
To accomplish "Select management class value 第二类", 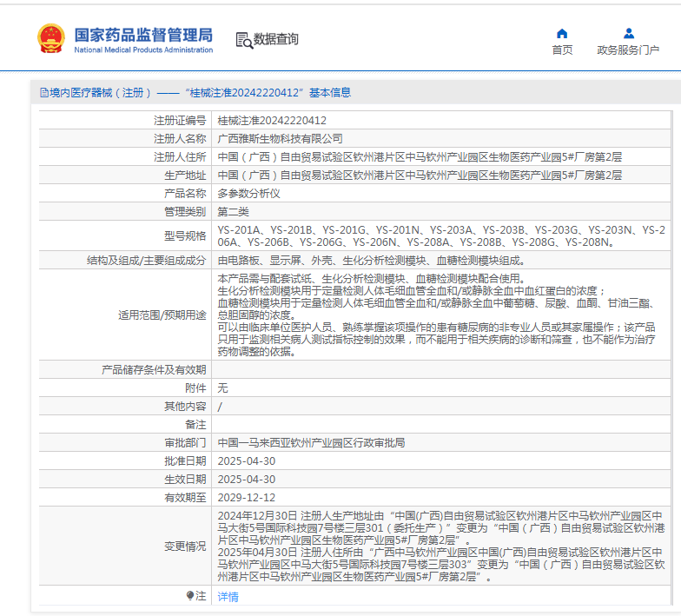I will pyautogui.click(x=233, y=212).
